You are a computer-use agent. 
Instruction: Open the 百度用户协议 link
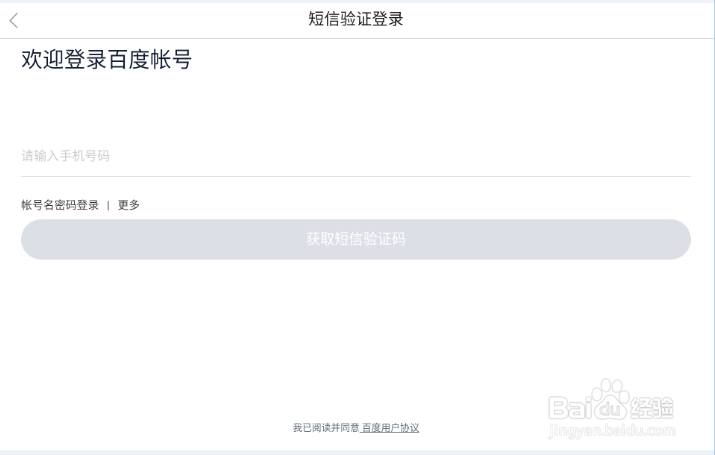391,428
